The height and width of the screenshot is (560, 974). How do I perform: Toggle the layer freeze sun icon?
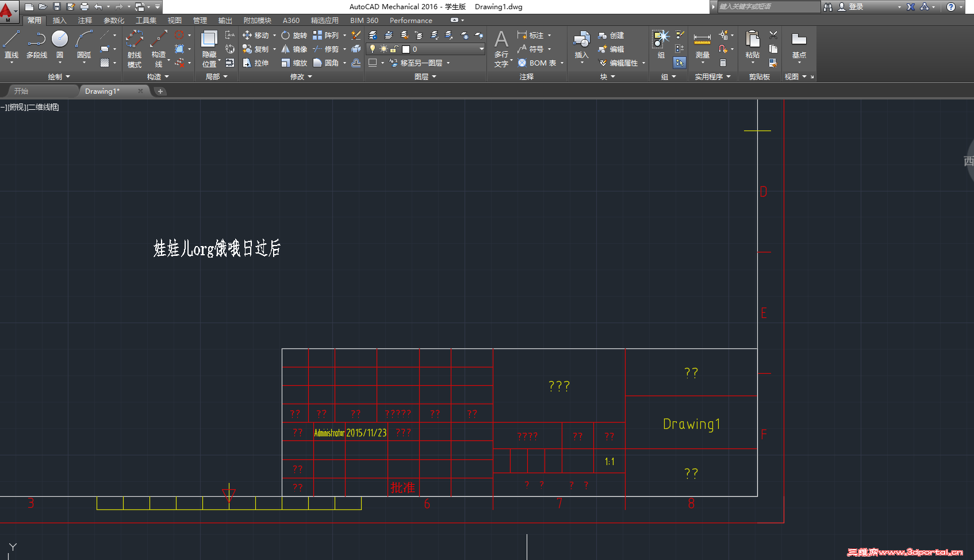384,49
